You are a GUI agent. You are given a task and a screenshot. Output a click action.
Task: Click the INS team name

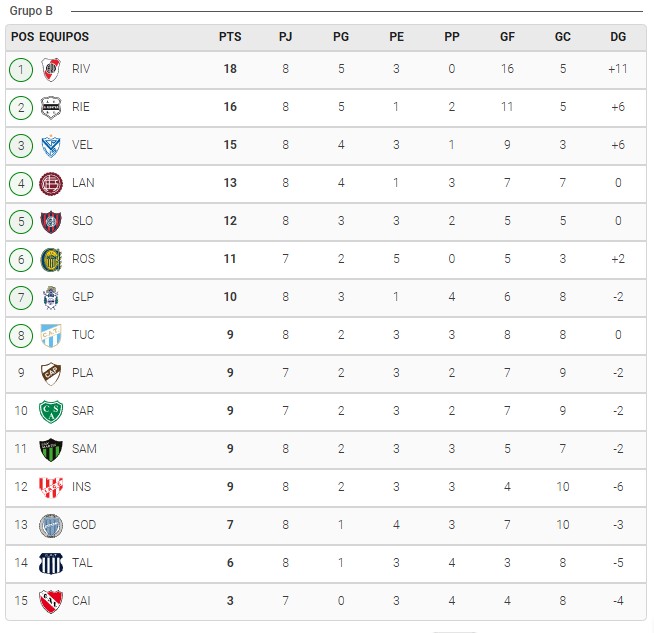[81, 487]
